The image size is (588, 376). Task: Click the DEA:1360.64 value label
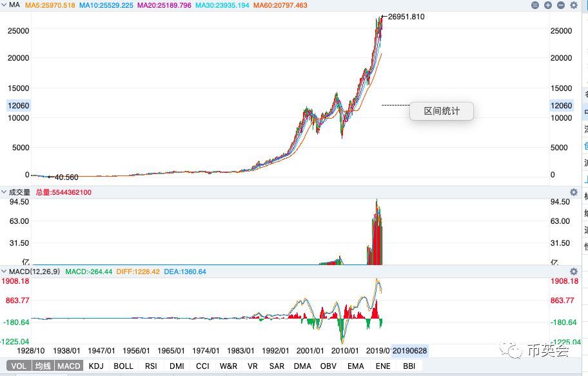pos(185,272)
